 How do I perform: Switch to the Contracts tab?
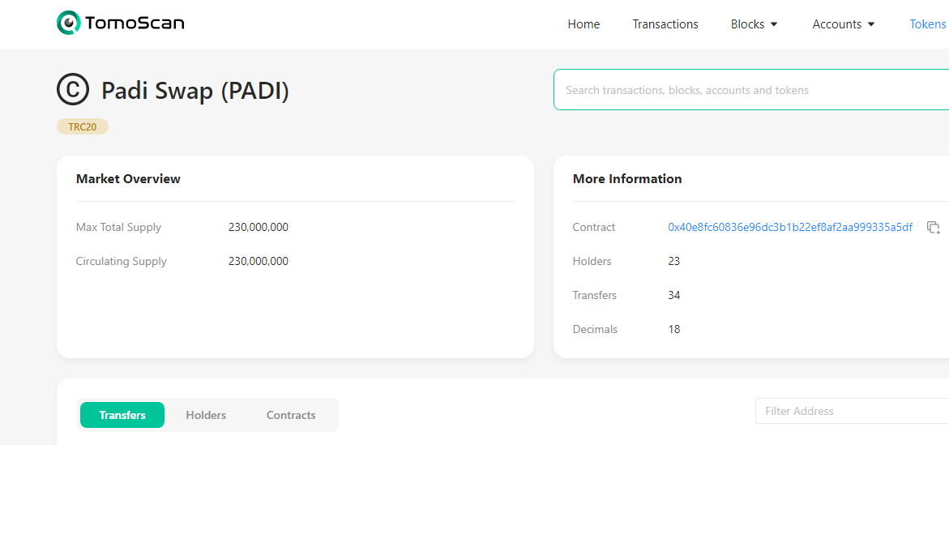pyautogui.click(x=291, y=415)
